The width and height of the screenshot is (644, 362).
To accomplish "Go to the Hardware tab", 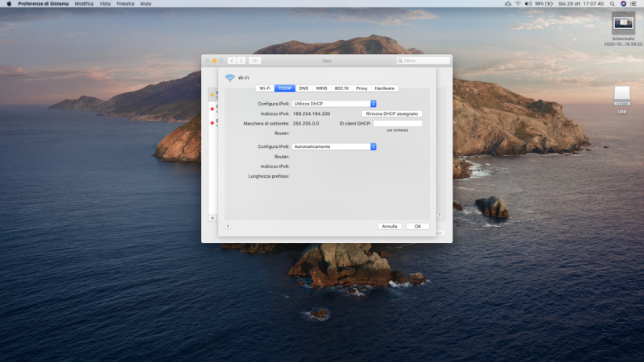I will pyautogui.click(x=385, y=88).
